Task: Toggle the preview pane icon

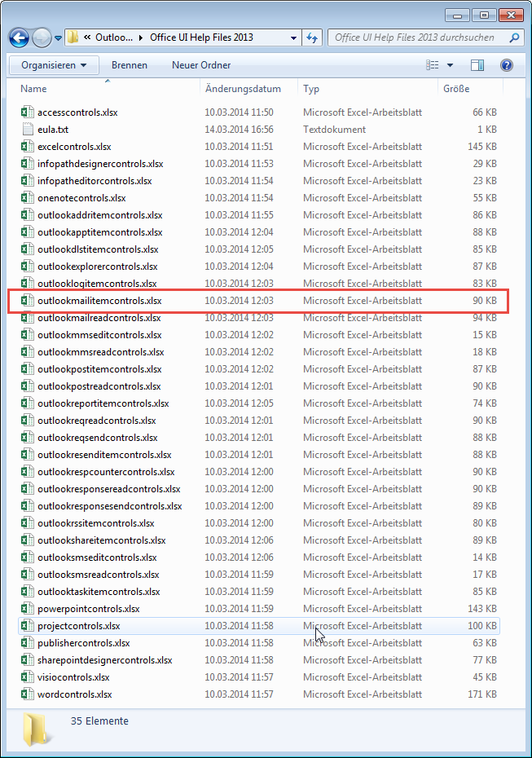Action: [477, 65]
